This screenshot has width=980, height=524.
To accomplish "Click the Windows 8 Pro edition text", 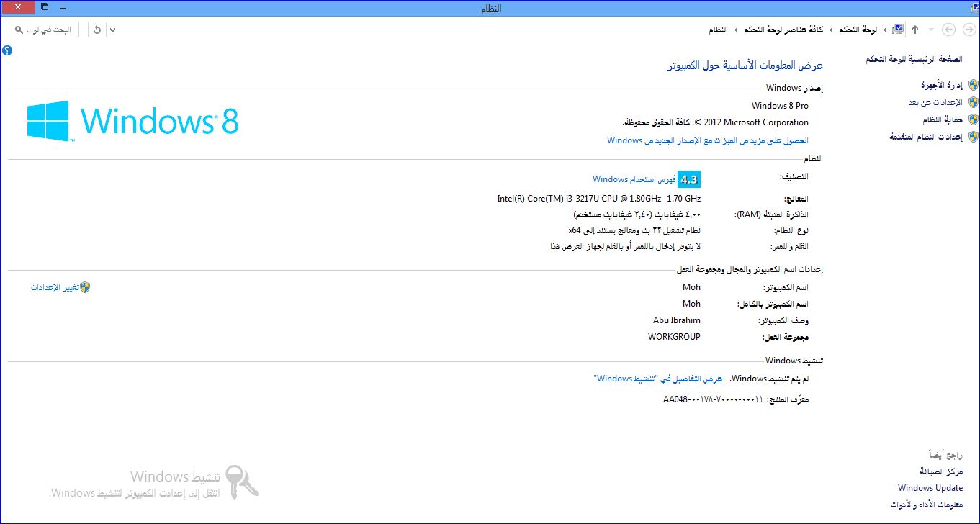I will (x=780, y=106).
